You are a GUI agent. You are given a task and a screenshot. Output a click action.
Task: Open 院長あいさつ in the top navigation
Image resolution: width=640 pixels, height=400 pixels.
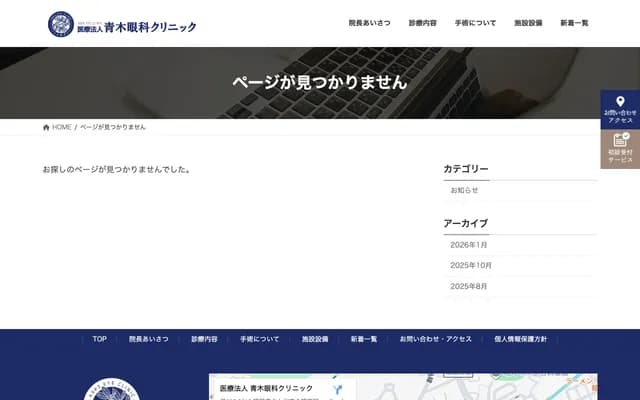coord(370,23)
